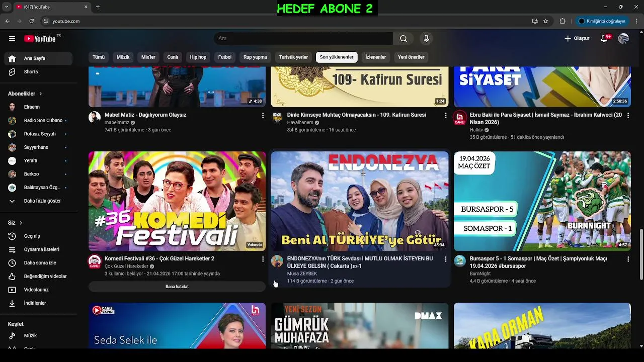
Task: Start voice search with microphone icon
Action: point(426,39)
